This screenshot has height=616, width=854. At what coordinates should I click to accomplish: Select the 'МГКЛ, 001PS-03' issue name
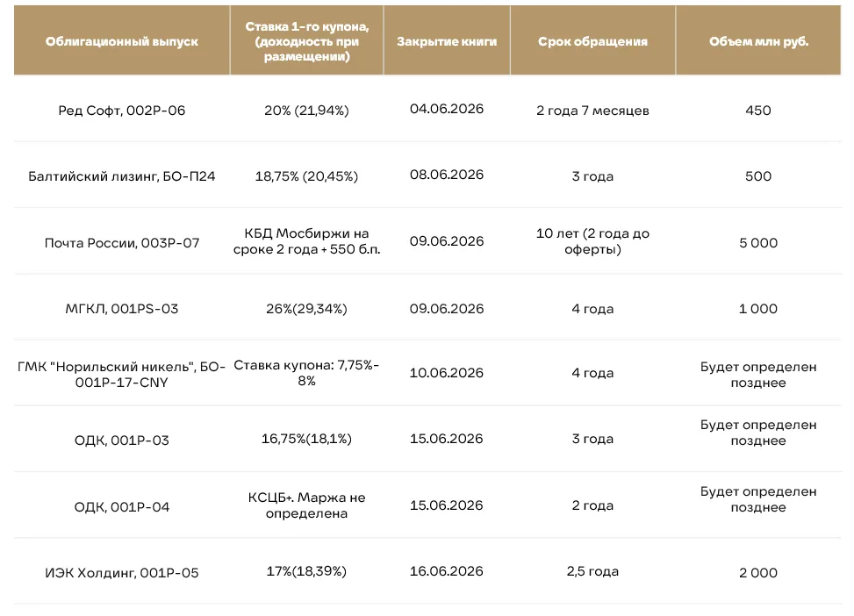pos(121,309)
